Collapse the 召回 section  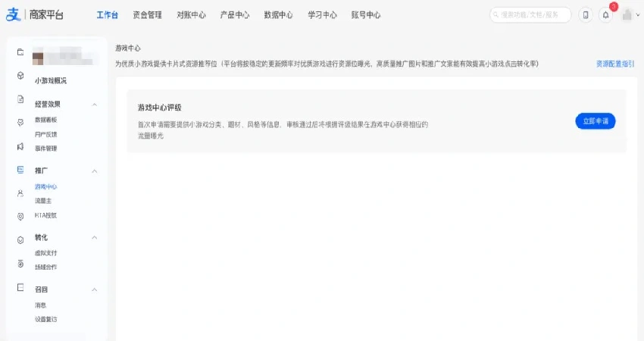(x=95, y=289)
